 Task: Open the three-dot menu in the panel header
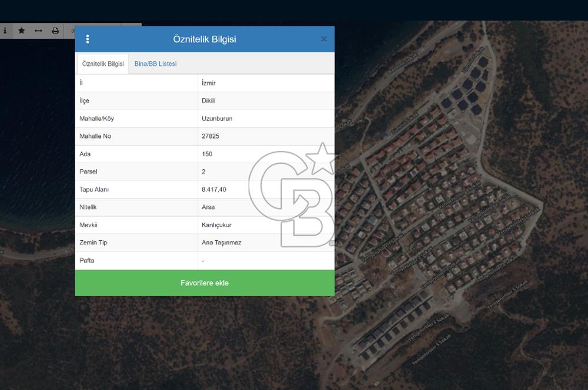coord(88,39)
